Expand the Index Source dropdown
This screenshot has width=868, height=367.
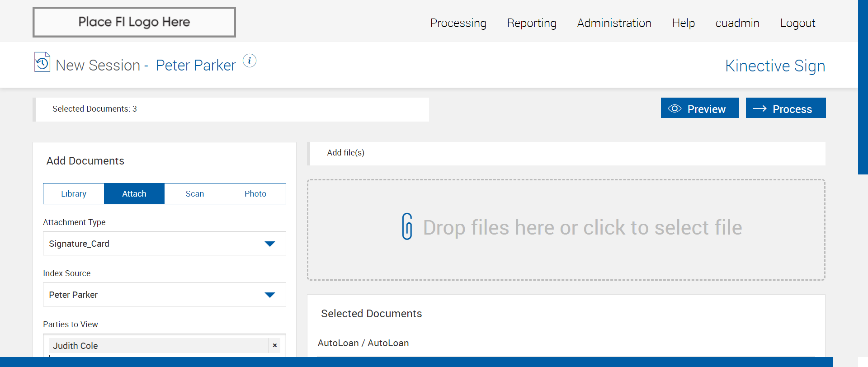164,295
